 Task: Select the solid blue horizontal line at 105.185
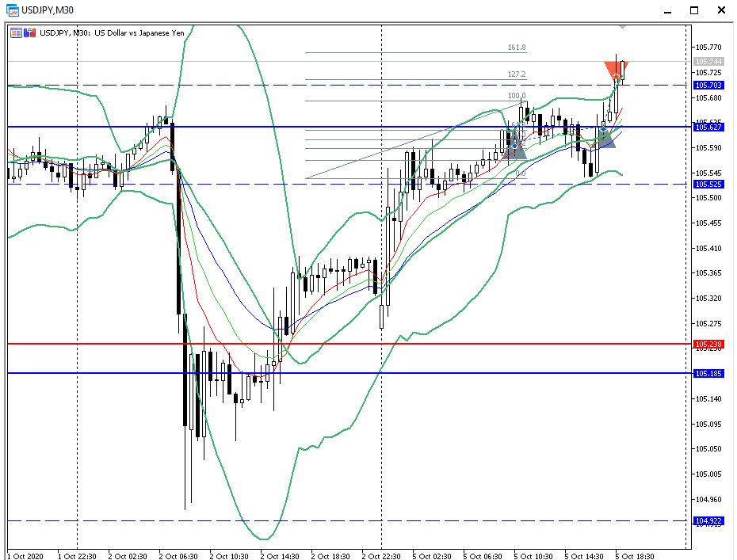coord(350,373)
